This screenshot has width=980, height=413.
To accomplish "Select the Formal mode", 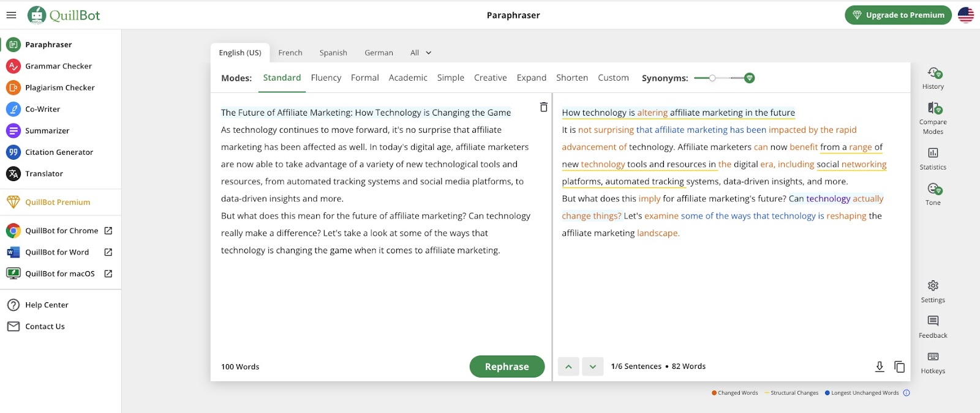I will pos(365,78).
